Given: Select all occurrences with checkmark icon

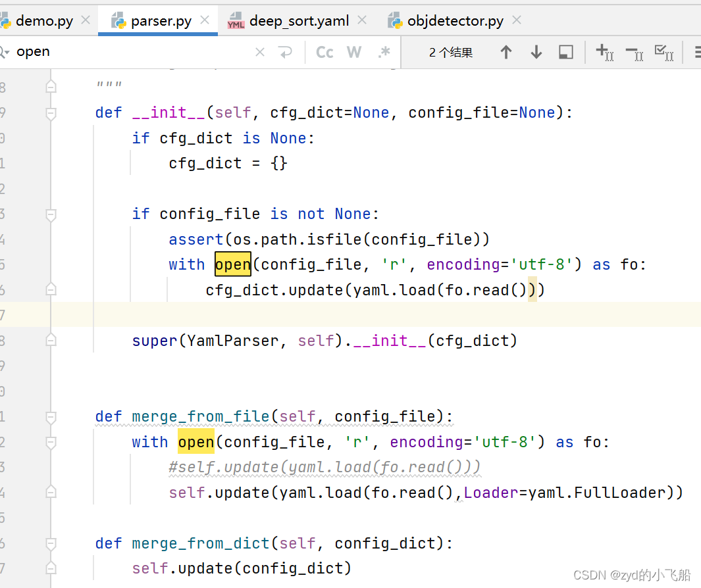Looking at the screenshot, I should tap(663, 52).
